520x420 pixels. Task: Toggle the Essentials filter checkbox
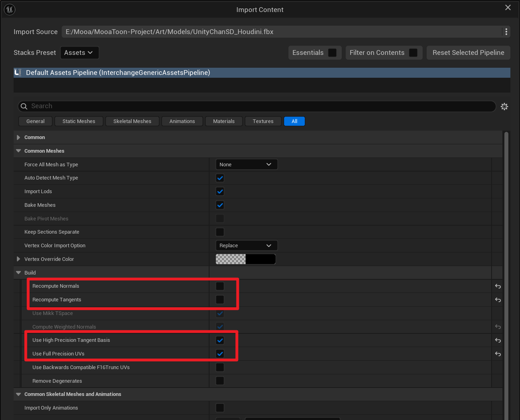(332, 53)
